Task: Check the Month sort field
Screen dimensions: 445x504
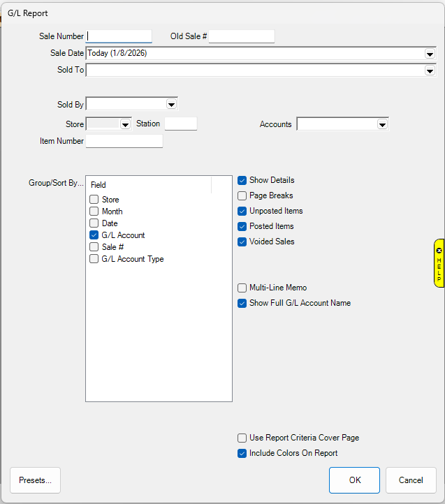Action: [x=94, y=212]
